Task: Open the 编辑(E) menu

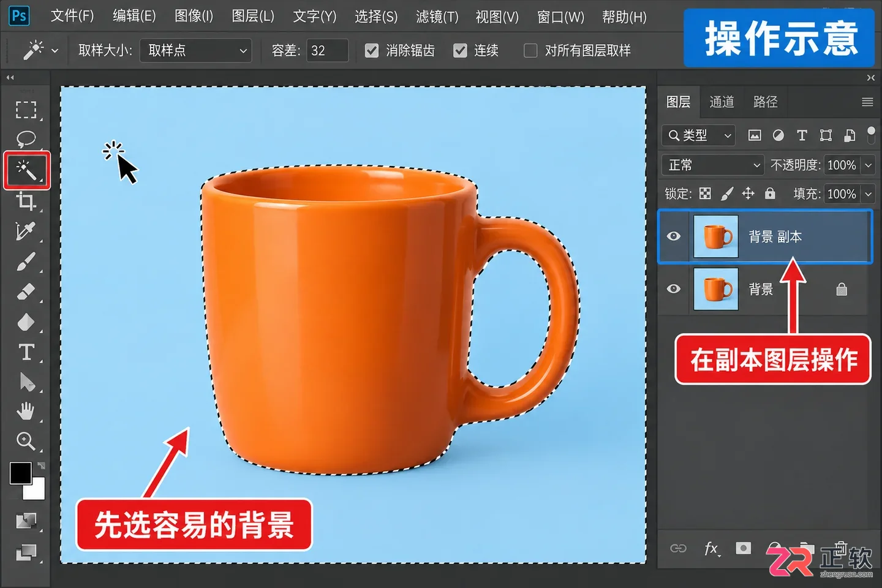Action: 134,16
